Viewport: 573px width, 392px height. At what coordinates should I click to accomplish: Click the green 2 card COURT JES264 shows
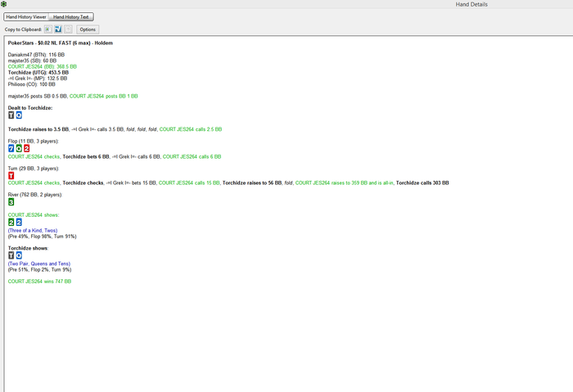point(11,222)
